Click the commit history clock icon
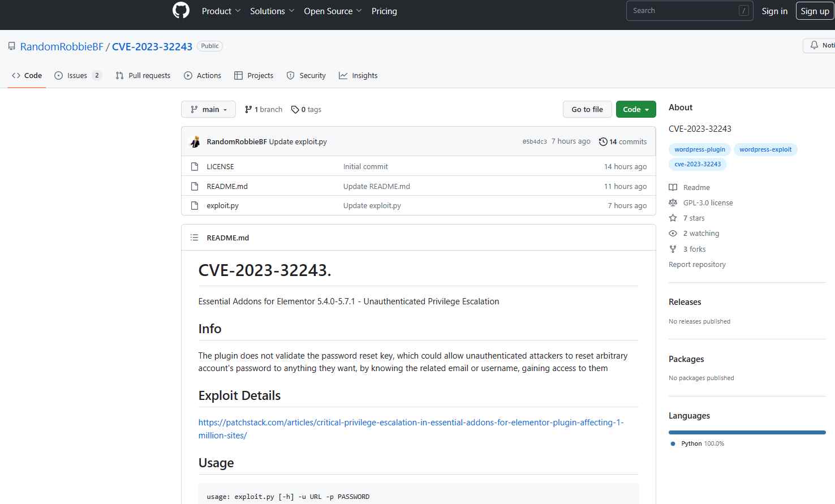835x504 pixels. pyautogui.click(x=603, y=141)
